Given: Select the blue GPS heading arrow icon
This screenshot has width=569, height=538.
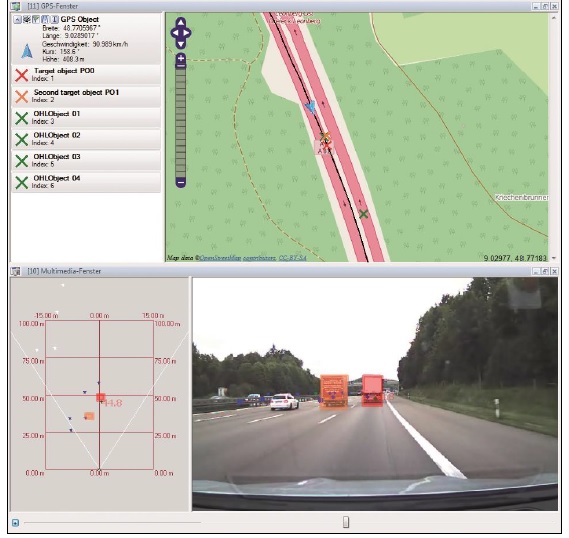Looking at the screenshot, I should (x=27, y=51).
